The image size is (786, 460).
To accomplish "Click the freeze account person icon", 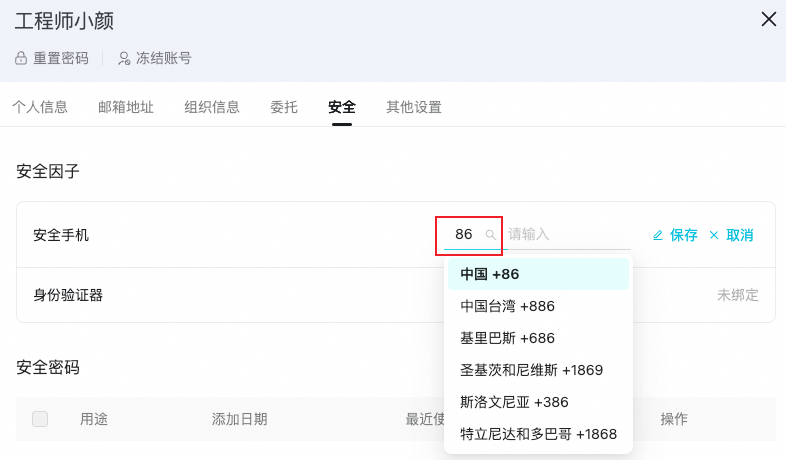I will coord(124,59).
